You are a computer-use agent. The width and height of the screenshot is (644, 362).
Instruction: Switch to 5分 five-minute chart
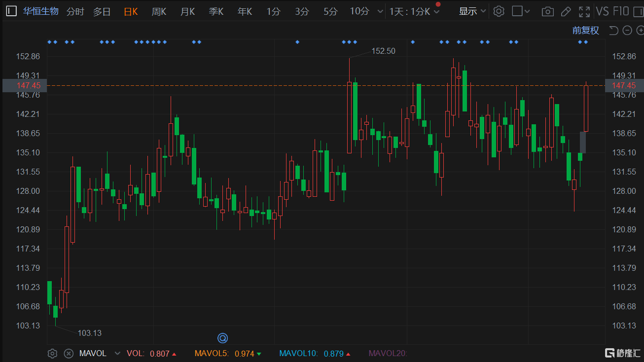click(330, 11)
